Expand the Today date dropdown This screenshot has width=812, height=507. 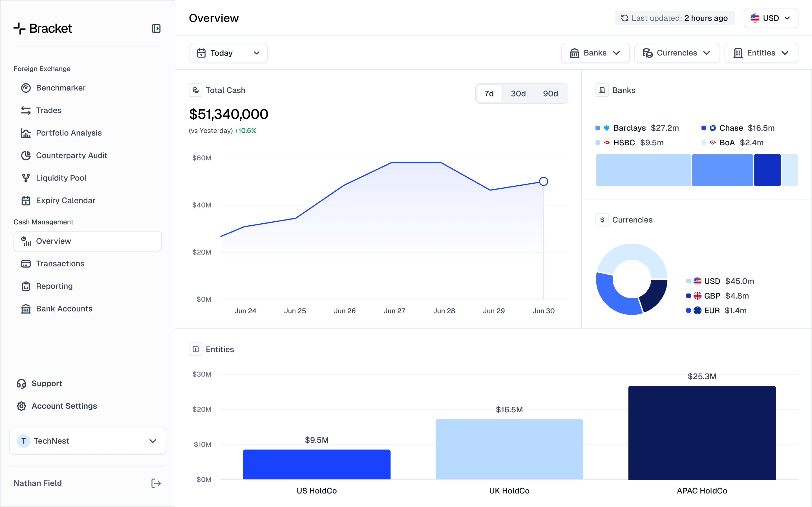click(x=228, y=53)
